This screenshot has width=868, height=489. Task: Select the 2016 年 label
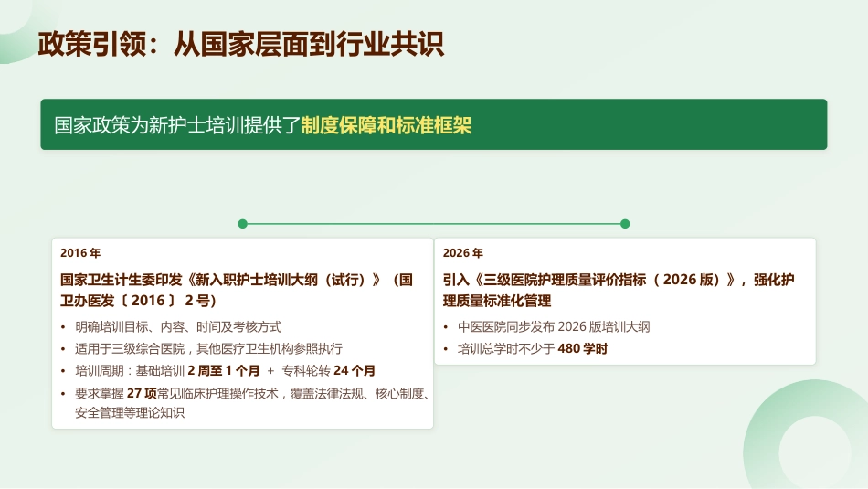80,253
